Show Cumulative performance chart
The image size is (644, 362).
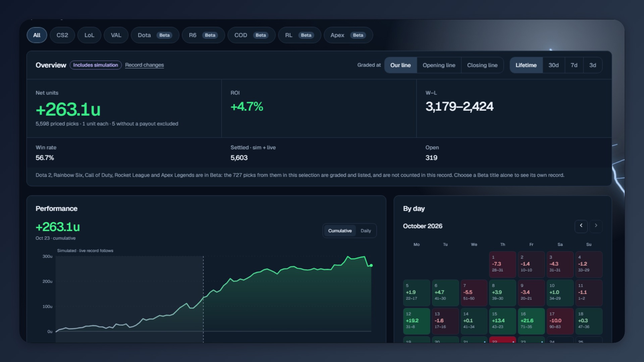(340, 231)
